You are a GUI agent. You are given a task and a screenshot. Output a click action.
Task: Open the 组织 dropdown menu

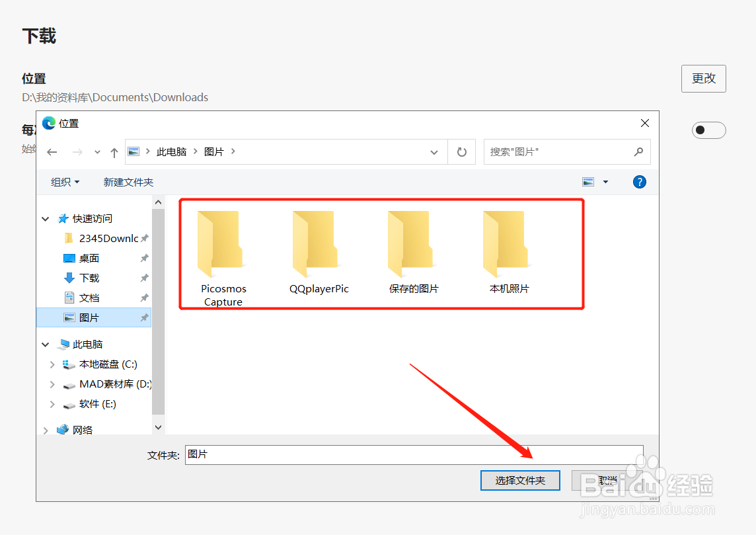point(64,181)
